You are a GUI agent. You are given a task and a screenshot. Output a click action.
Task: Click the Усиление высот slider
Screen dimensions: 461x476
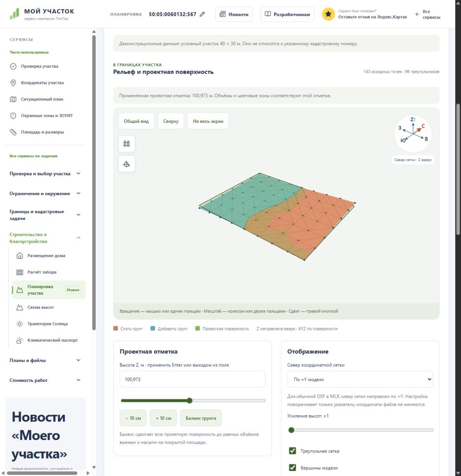click(361, 430)
